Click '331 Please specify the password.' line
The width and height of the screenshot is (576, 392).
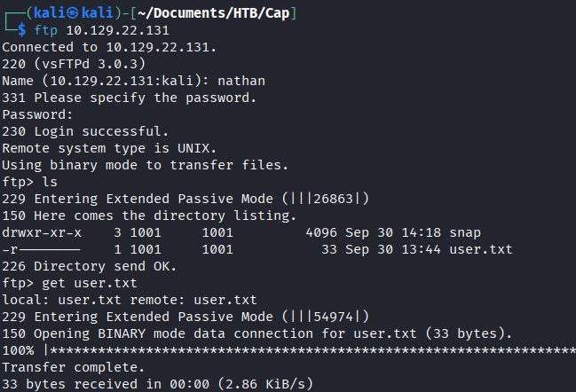129,97
